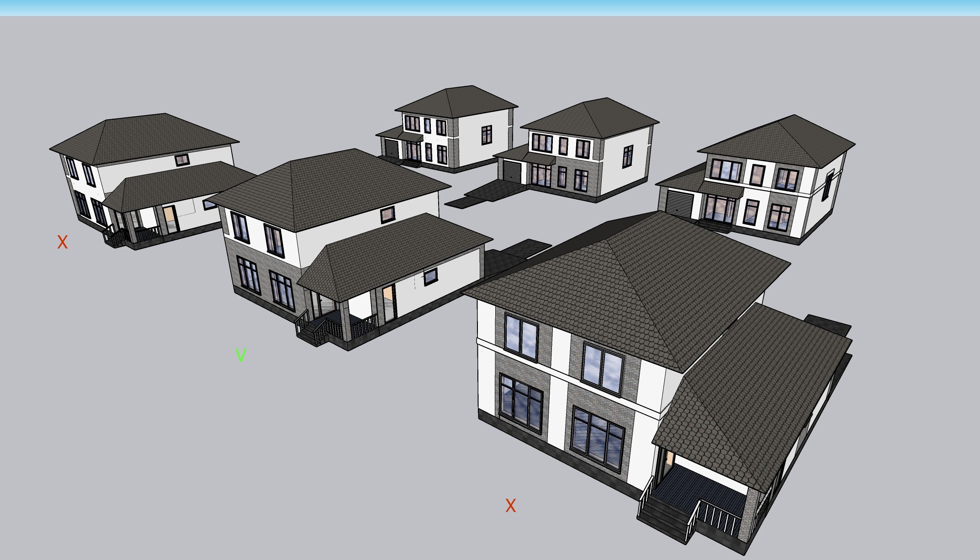Viewport: 980px width, 560px height.
Task: Click the blue sky strip at top
Action: click(x=490, y=7)
